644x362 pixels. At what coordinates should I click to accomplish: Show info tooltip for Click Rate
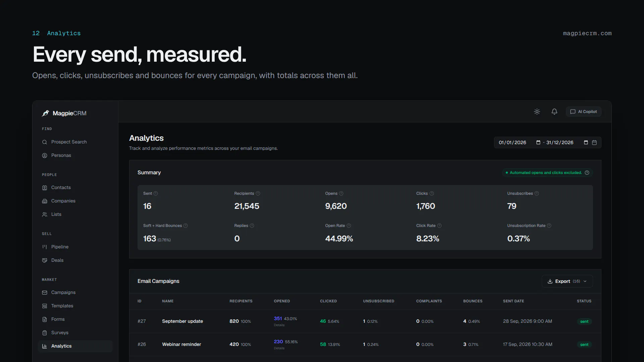[x=439, y=226]
